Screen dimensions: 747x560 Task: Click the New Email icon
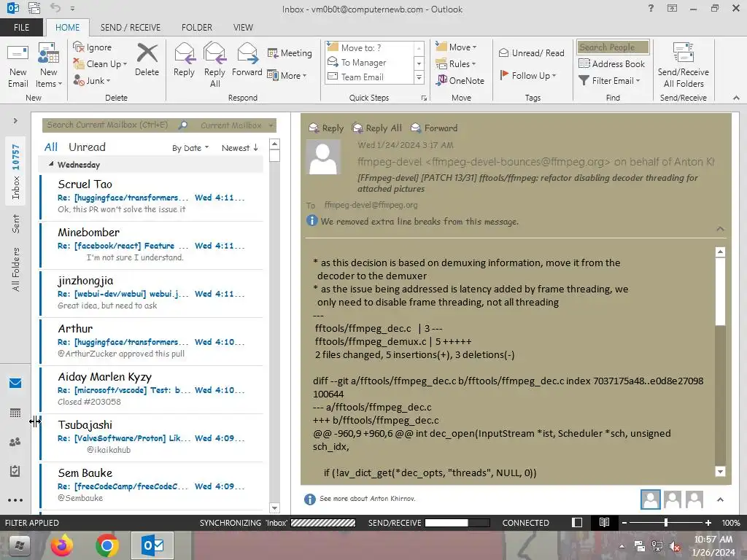[18, 53]
